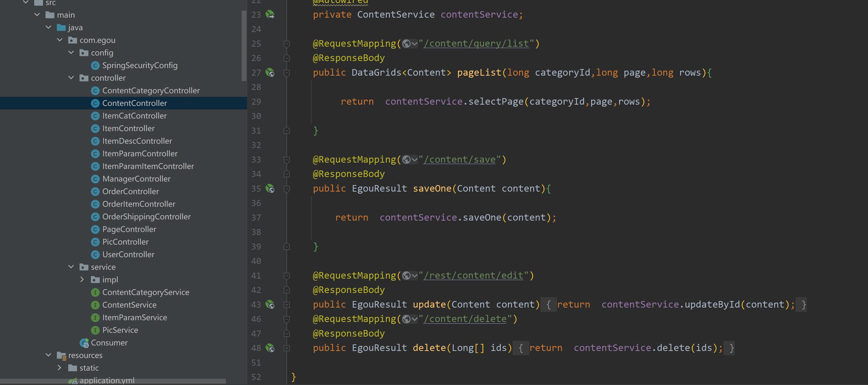
Task: Click the request mapping gutter icon on line 27
Action: pos(270,72)
